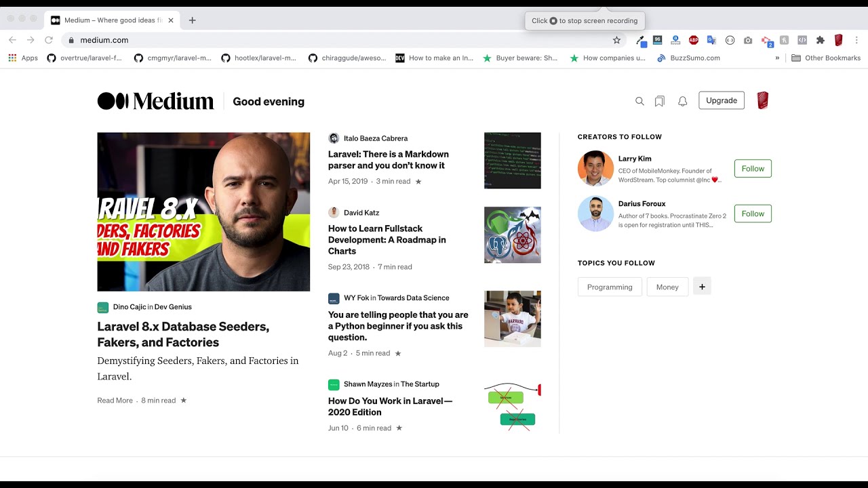The image size is (868, 488).
Task: Open 'Laravel 8.x Database Seeders' article title
Action: point(183,334)
